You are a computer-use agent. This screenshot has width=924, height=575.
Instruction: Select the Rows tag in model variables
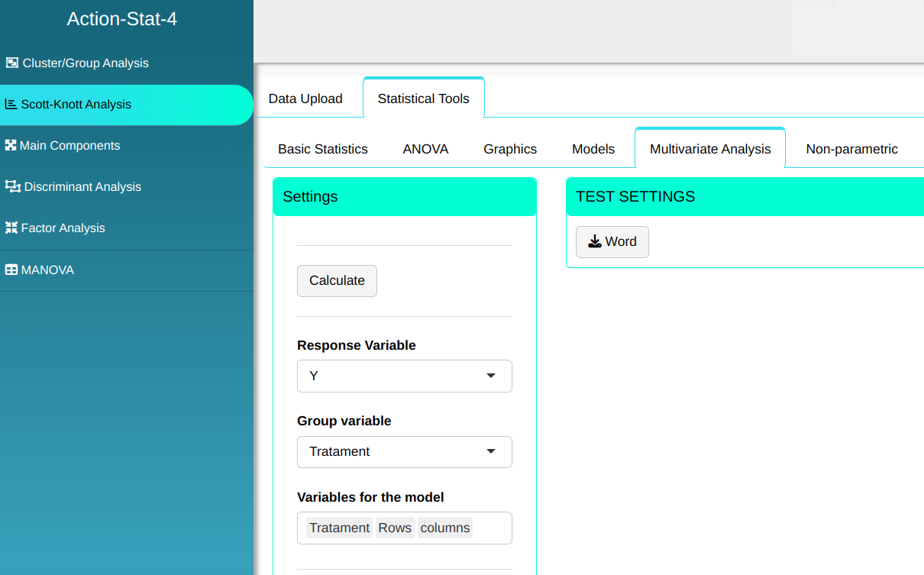[x=394, y=528]
